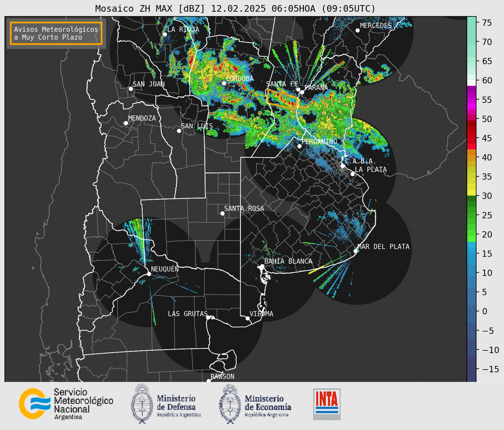Image resolution: width=504 pixels, height=430 pixels.
Task: Select the SAN LUIS city label
Action: [197, 126]
